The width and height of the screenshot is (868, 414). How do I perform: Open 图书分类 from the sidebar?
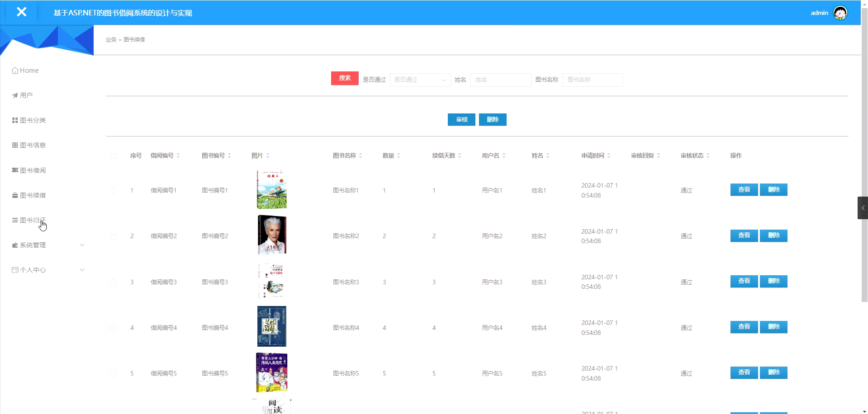pyautogui.click(x=32, y=120)
